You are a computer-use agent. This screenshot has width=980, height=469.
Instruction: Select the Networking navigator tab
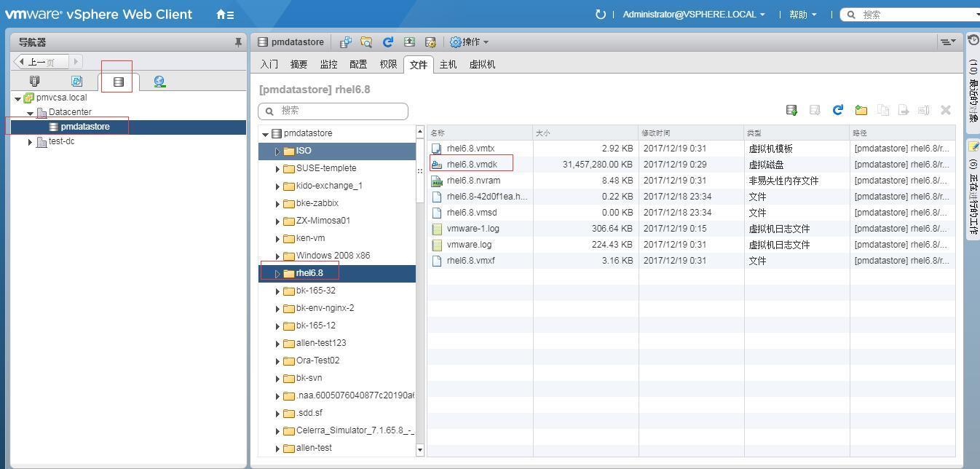(x=159, y=82)
